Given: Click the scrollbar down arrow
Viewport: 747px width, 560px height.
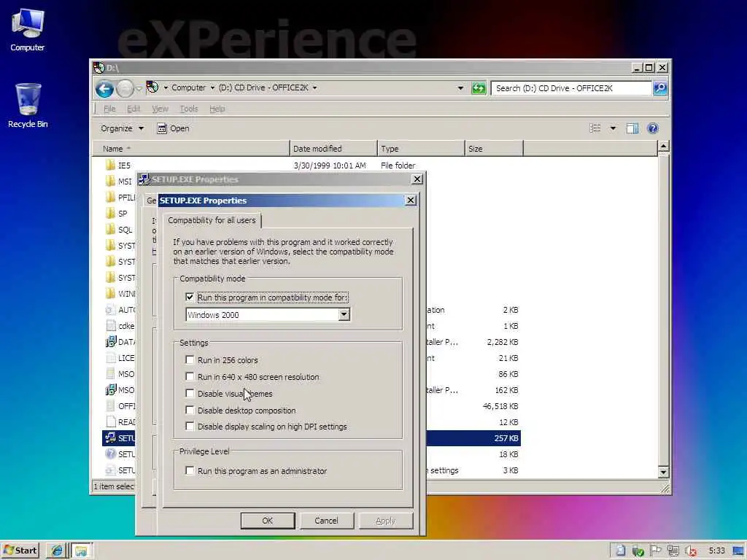Looking at the screenshot, I should (663, 472).
